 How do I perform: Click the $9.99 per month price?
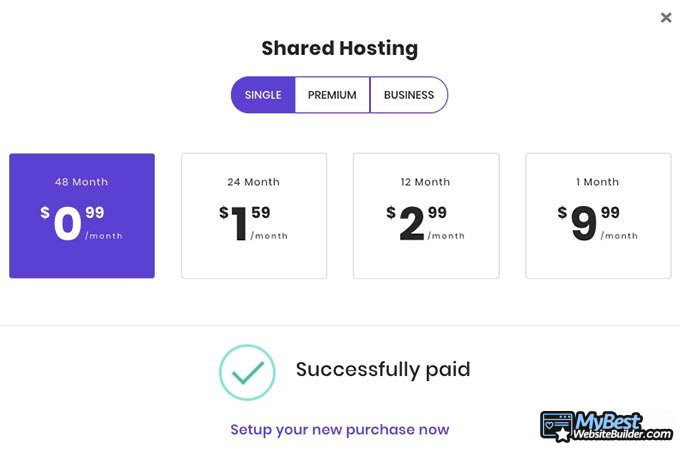(597, 224)
